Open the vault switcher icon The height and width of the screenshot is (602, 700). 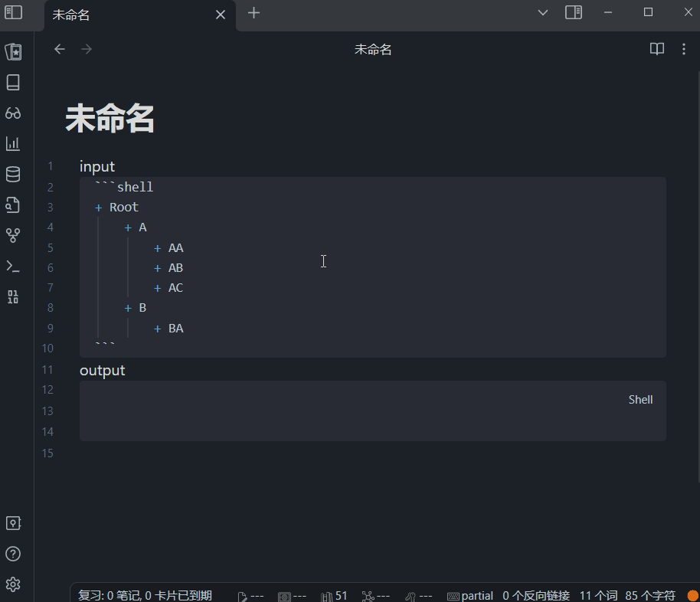tap(13, 523)
